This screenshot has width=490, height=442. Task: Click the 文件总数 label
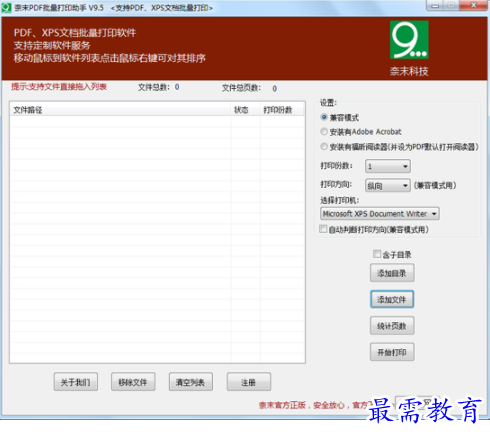(154, 87)
